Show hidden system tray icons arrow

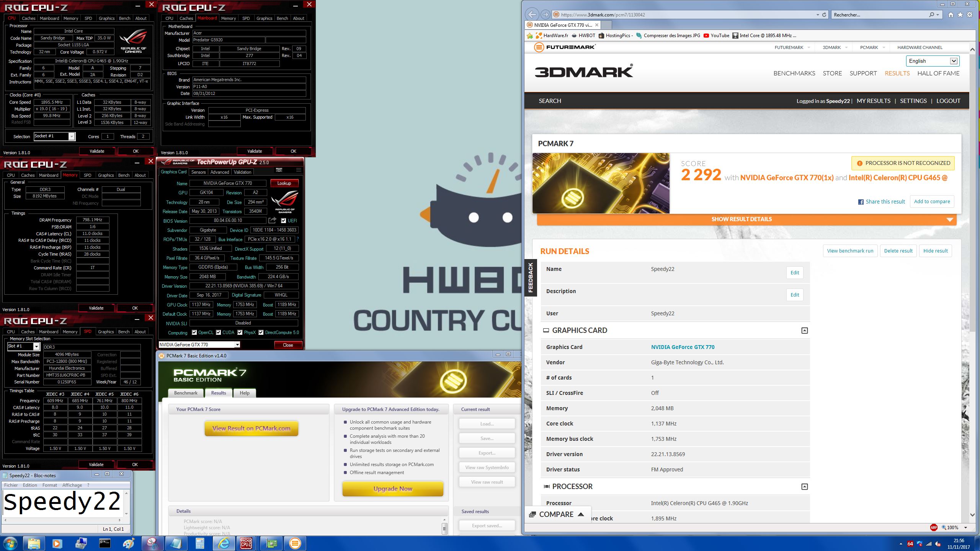[900, 544]
